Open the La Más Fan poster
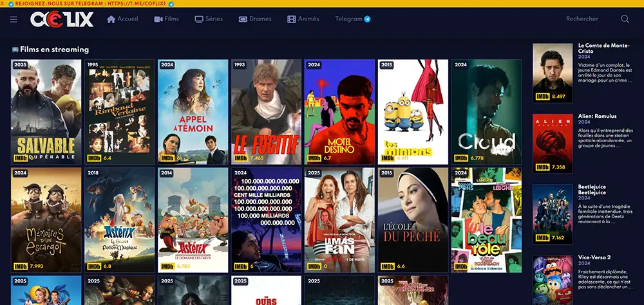The height and width of the screenshot is (305, 644). point(339,220)
